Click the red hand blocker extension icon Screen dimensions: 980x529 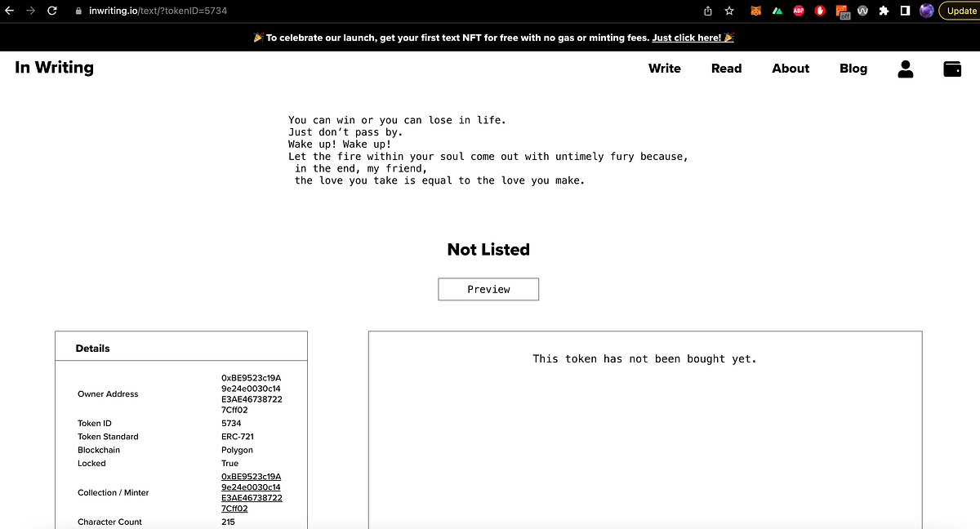coord(820,11)
